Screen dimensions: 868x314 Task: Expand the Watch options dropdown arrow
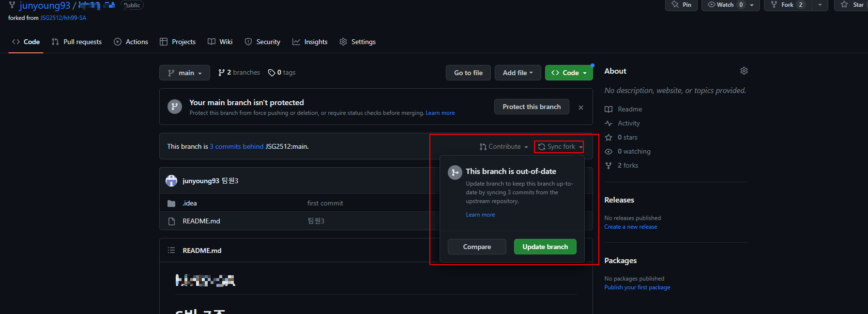point(752,5)
